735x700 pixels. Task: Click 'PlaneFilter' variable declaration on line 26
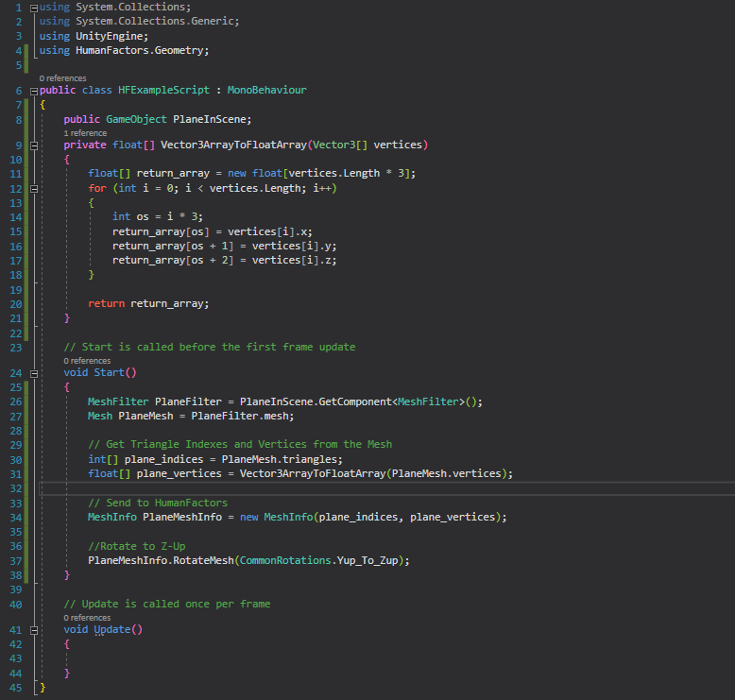pos(188,401)
